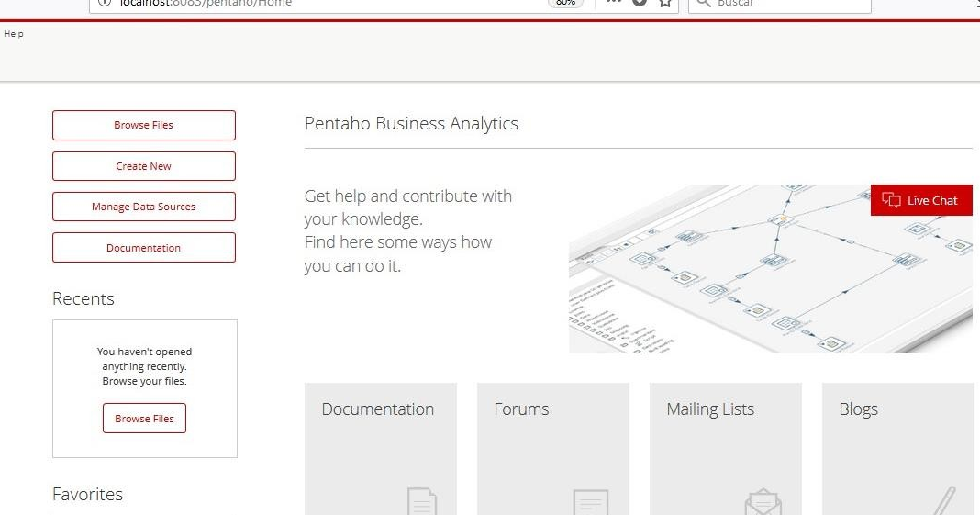This screenshot has width=980, height=515.
Task: Click the page icon in Forums tile
Action: click(590, 502)
